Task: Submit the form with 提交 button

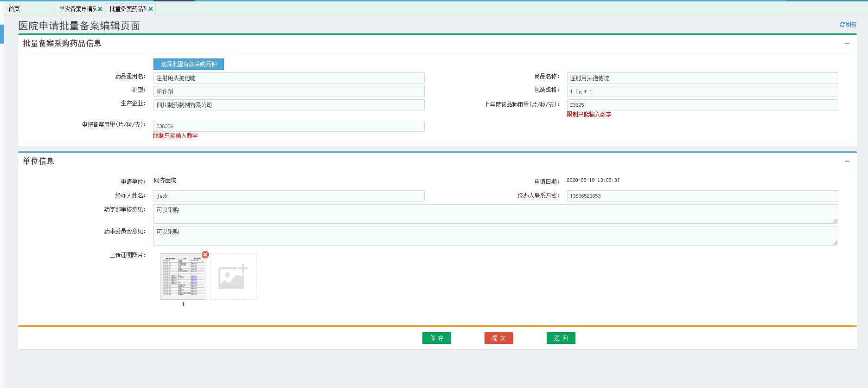Action: pyautogui.click(x=498, y=338)
